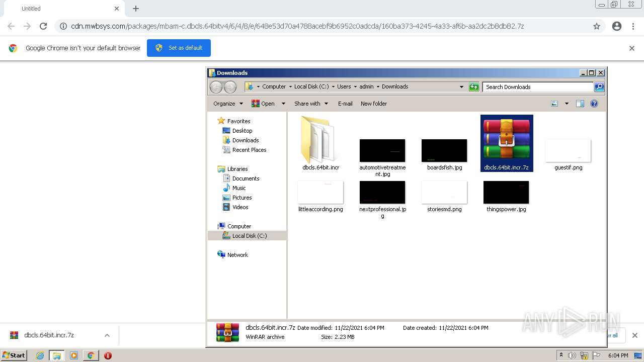The image size is (644, 362).
Task: Bookmark this page with the star icon
Action: (597, 26)
